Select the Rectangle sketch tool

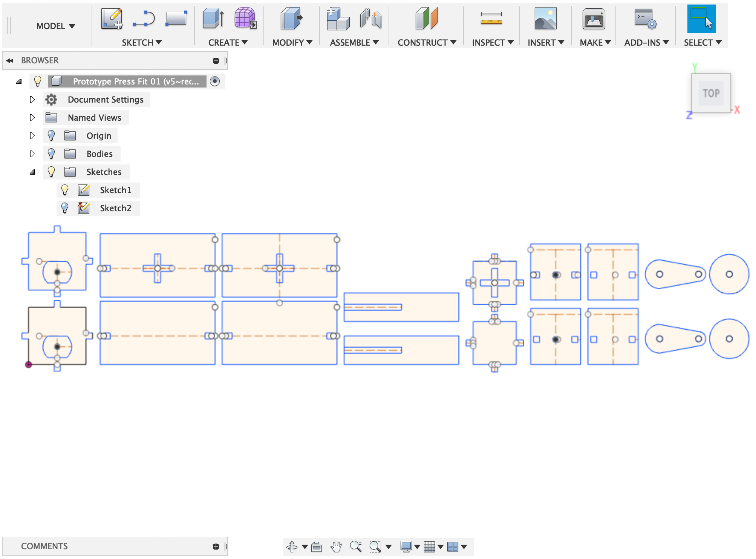[176, 18]
